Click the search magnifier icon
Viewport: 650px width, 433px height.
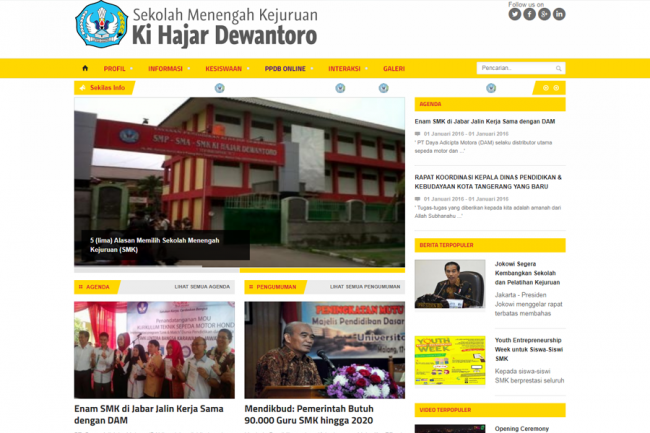[557, 68]
